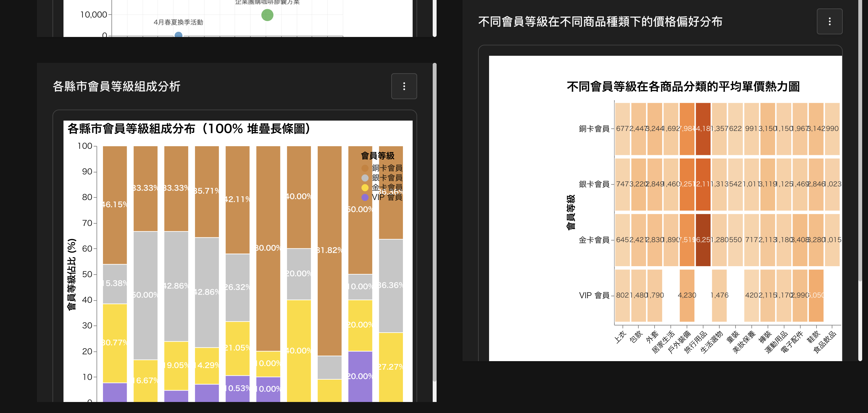Click the 不同會員等級在各商品分類的平均單價熱力圖 chart heading
Image resolution: width=868 pixels, height=413 pixels.
click(x=683, y=87)
